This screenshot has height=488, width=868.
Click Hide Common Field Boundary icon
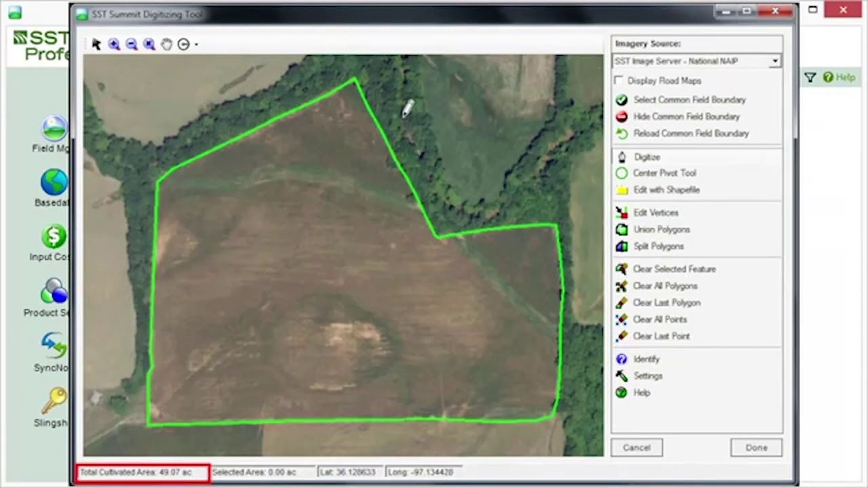pyautogui.click(x=621, y=117)
